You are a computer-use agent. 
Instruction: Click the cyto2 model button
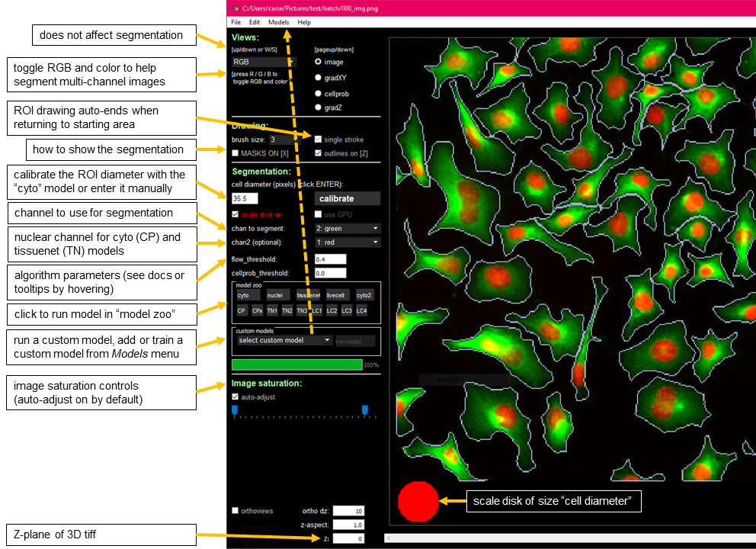[365, 295]
